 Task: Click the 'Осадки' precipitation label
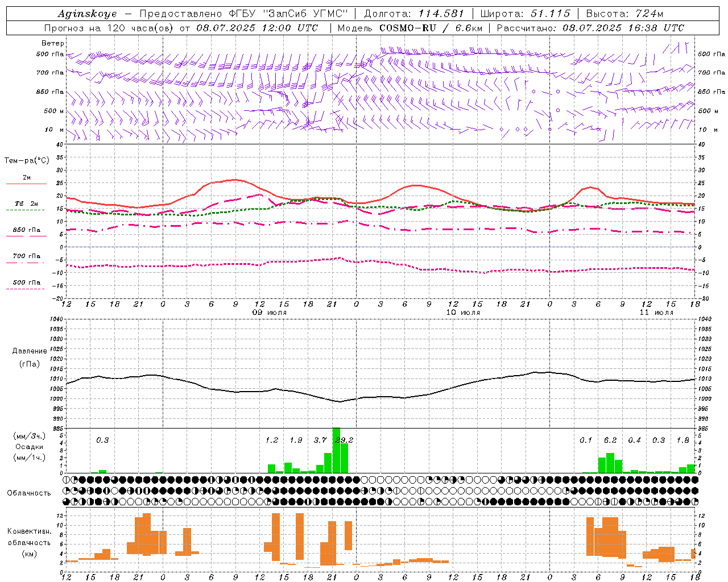(30, 447)
